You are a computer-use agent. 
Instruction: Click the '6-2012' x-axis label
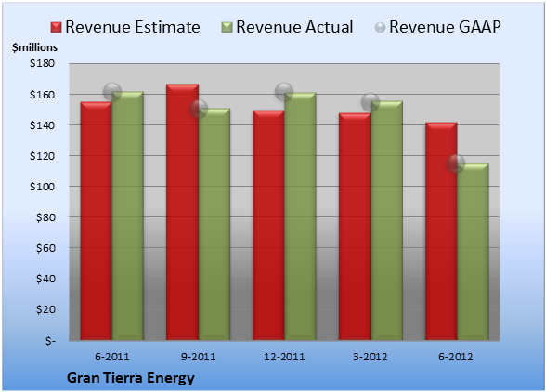(456, 357)
